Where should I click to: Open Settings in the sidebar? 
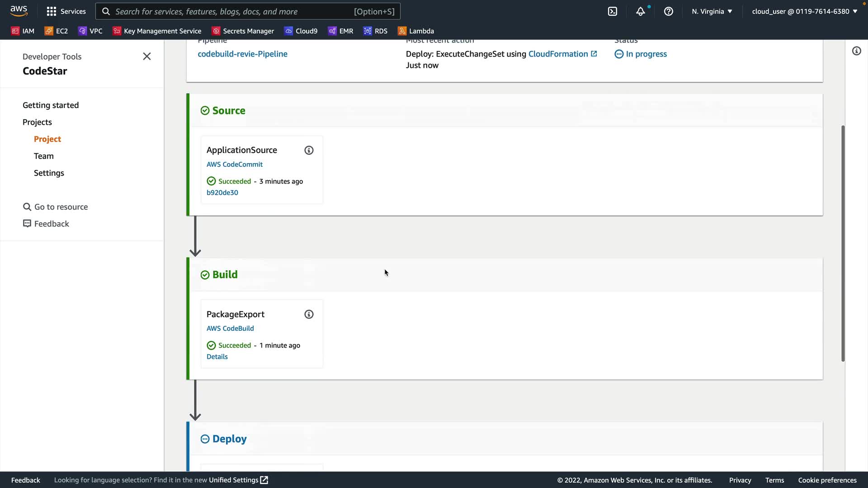pyautogui.click(x=49, y=173)
